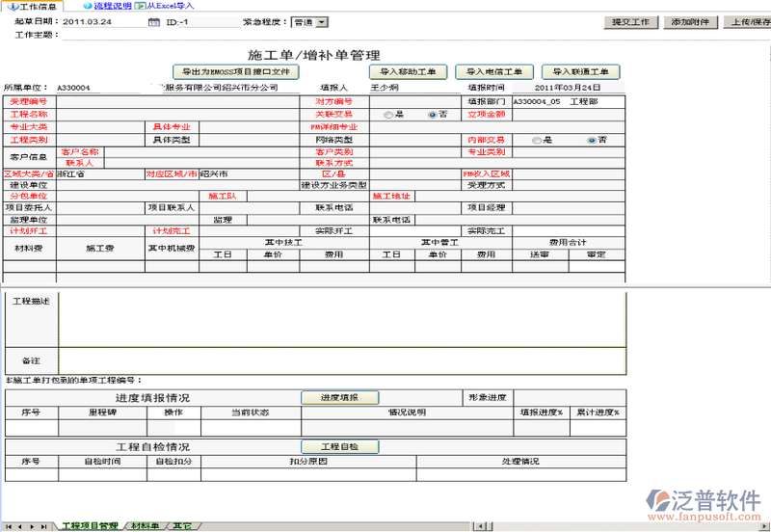
Task: Switch to 工作信息 tab
Action: [x=32, y=7]
